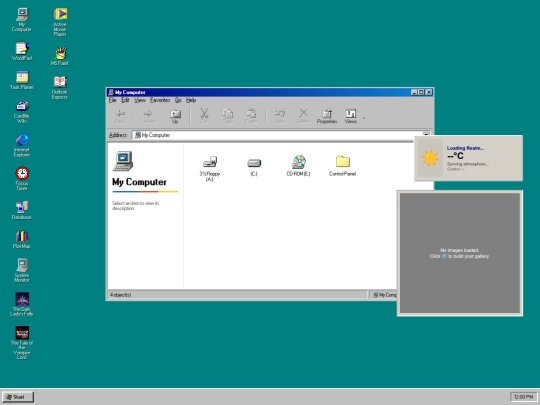Expand the Views dropdown arrow

coord(364,118)
